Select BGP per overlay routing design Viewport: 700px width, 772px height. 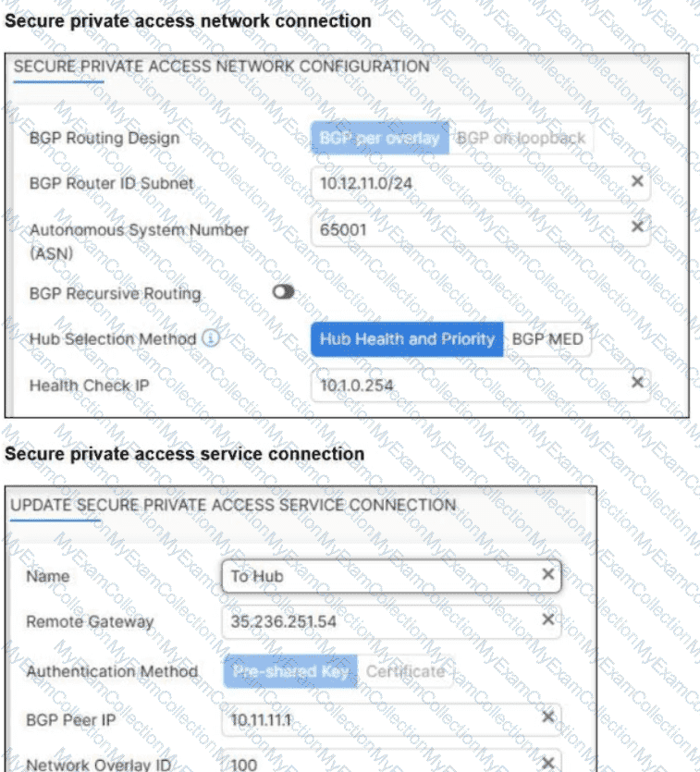click(x=379, y=138)
